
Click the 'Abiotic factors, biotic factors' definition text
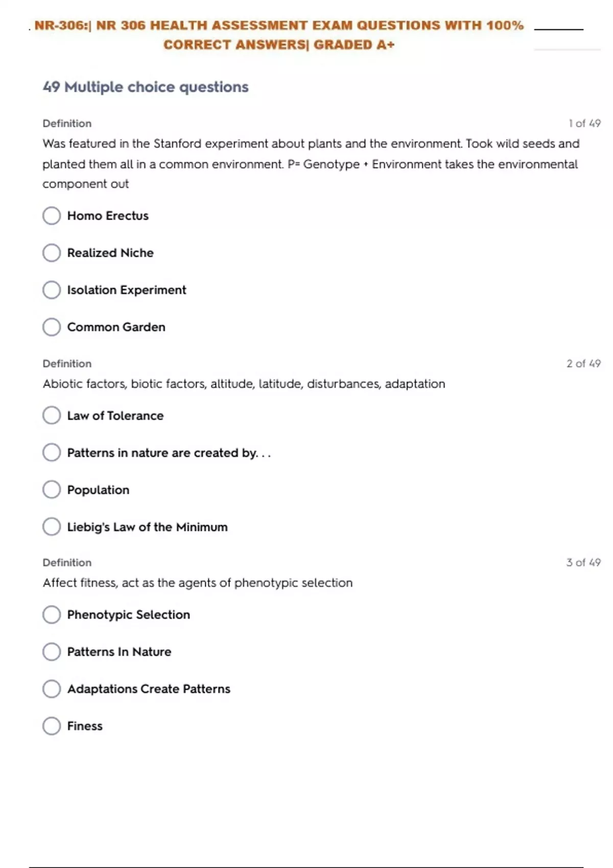[244, 384]
